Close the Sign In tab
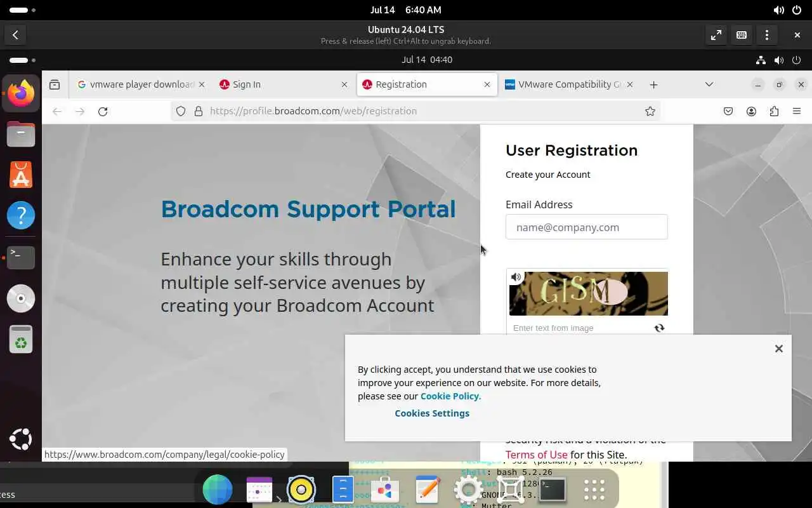The height and width of the screenshot is (508, 812). point(344,84)
